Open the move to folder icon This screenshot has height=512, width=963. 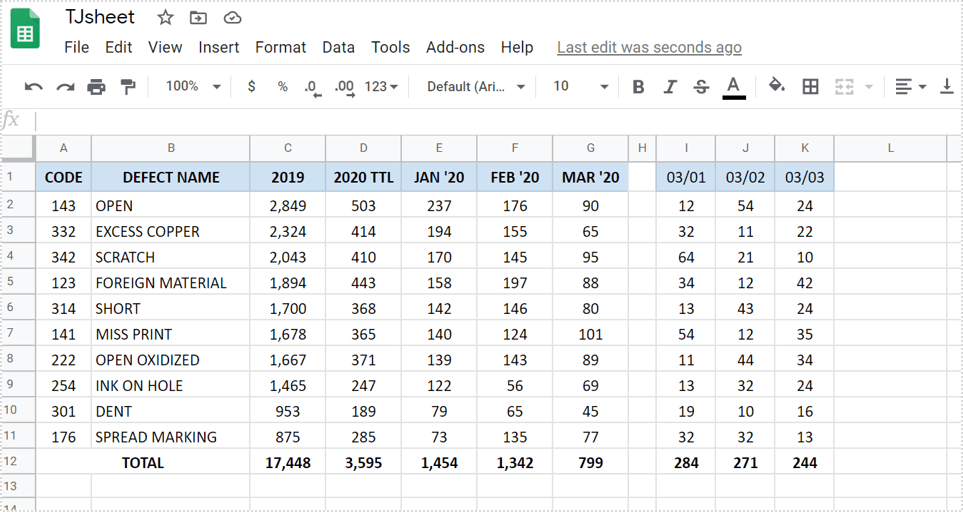point(199,18)
